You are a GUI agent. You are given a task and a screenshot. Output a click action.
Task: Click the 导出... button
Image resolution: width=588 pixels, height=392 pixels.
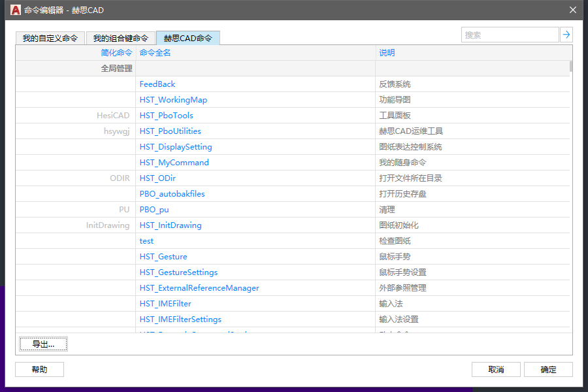click(x=44, y=344)
